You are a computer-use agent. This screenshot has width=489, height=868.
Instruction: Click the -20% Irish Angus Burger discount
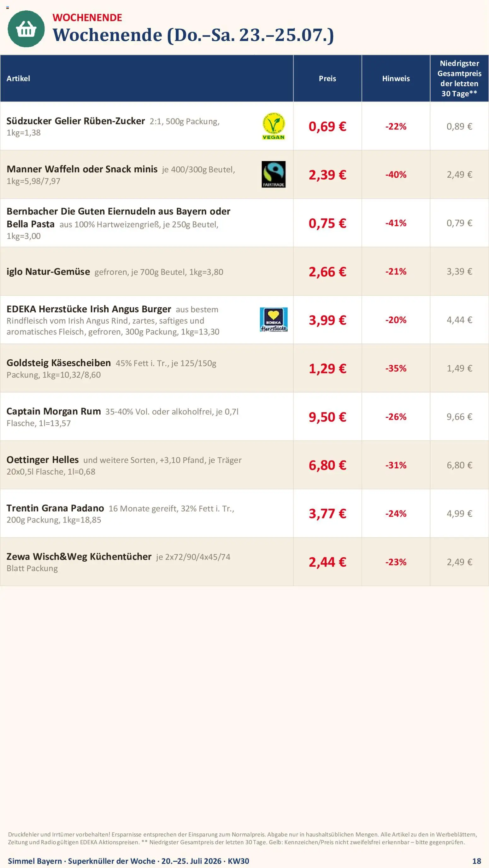(x=396, y=320)
